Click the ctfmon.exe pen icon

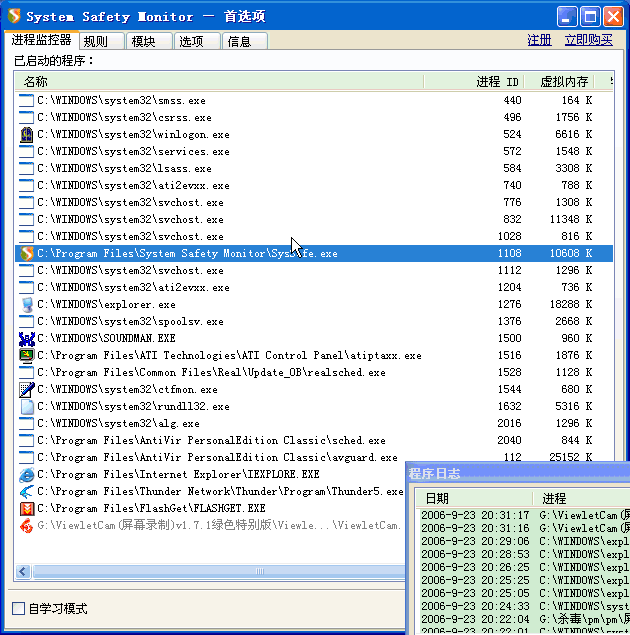26,390
